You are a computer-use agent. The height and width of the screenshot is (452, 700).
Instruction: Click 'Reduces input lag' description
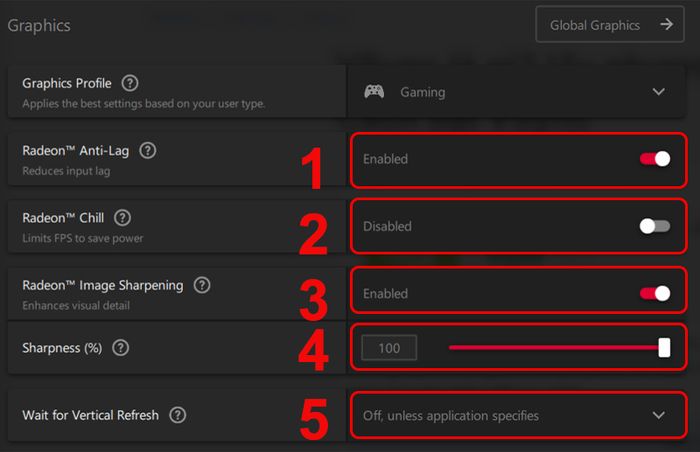[66, 171]
